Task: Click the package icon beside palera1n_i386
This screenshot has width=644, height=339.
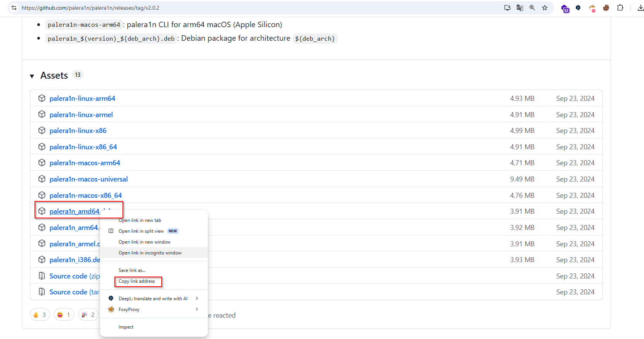Action: [x=42, y=260]
